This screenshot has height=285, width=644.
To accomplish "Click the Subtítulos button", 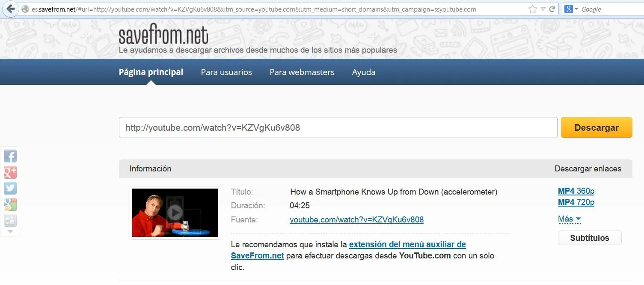I will coord(590,238).
